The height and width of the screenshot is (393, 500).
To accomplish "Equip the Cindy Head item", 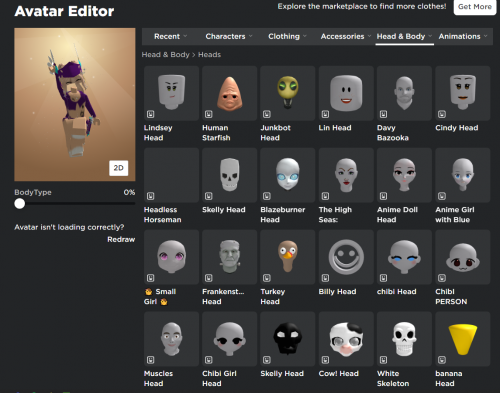I will 463,93.
